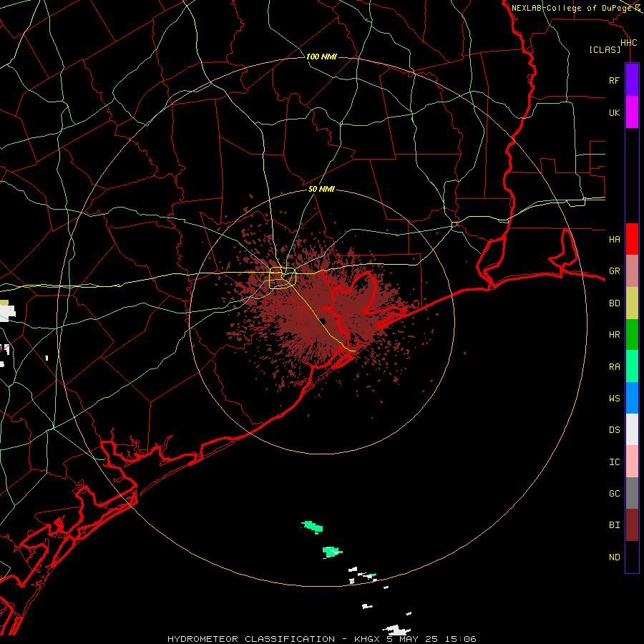Click the mint green RA swatch
644x644 pixels.
632,366
